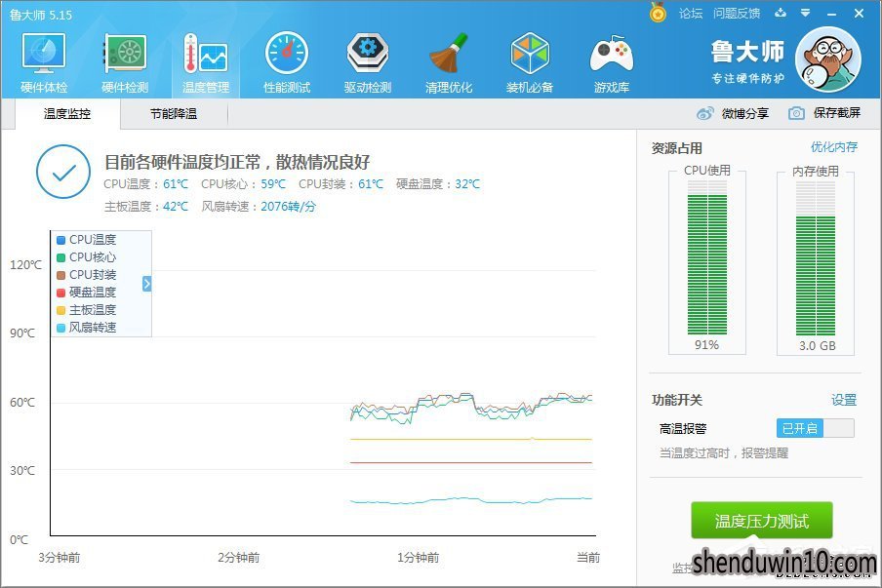Open the title bar main menu arrow
Screen dimensions: 882x588
coord(806,13)
